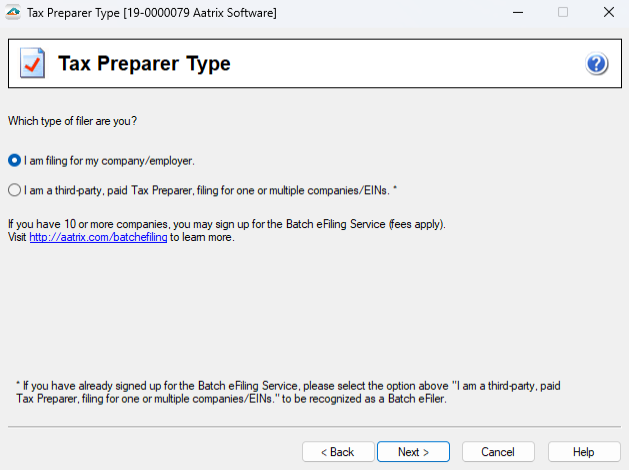
Task: Click the 'Which type of filer are you?' text
Action: tap(72, 121)
